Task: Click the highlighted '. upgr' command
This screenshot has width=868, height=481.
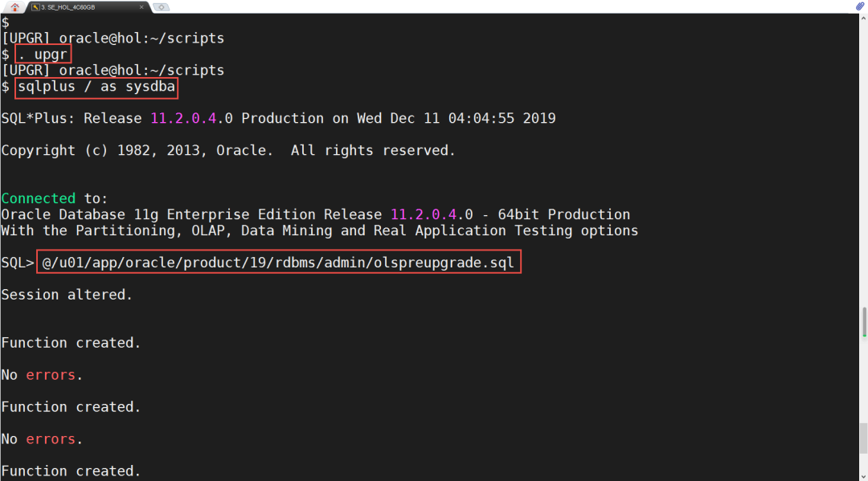Action: (x=42, y=54)
